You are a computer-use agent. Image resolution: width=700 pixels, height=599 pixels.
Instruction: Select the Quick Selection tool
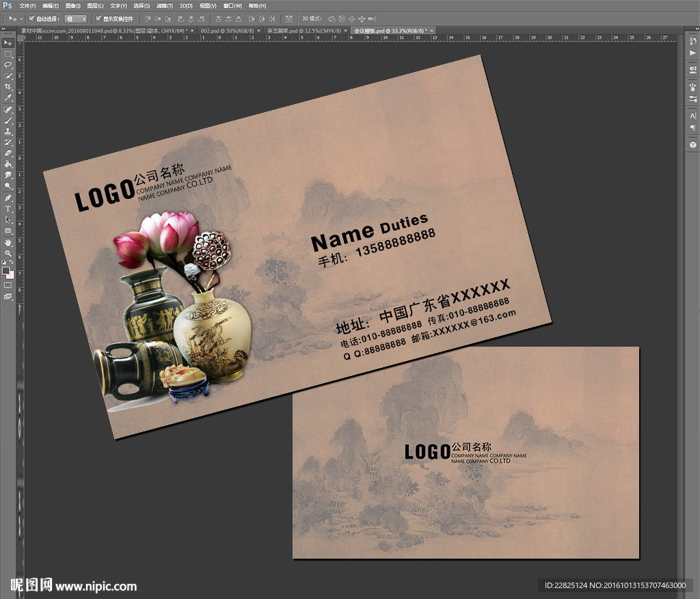[8, 76]
